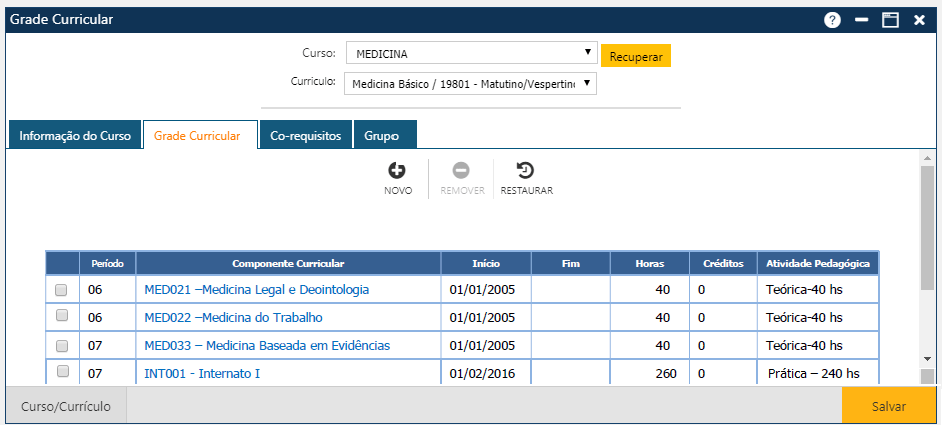Click the Novo plus icon
Screen dimensions: 942x425
[397, 171]
